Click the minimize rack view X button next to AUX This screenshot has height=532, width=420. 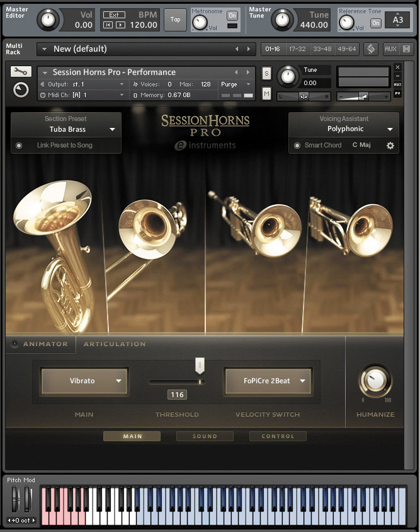click(406, 49)
